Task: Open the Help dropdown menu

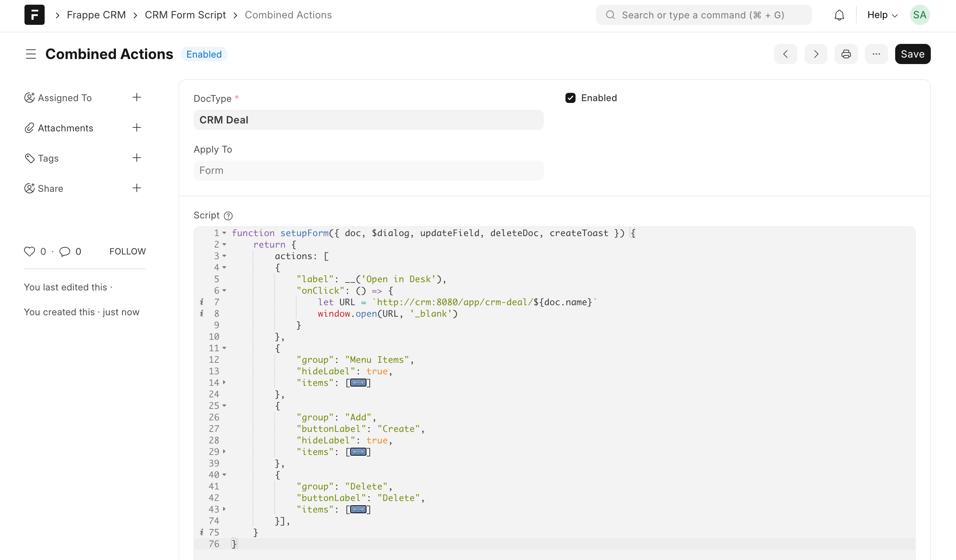Action: (x=882, y=15)
